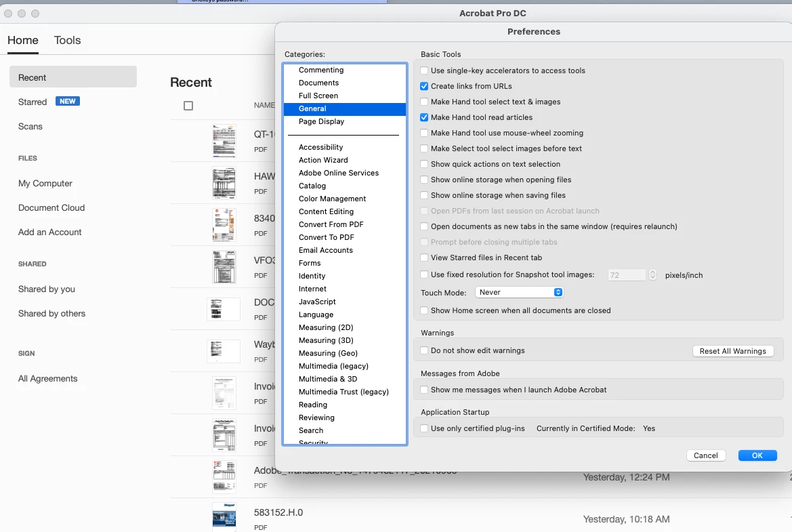Check Do not show edit warnings

(x=424, y=350)
